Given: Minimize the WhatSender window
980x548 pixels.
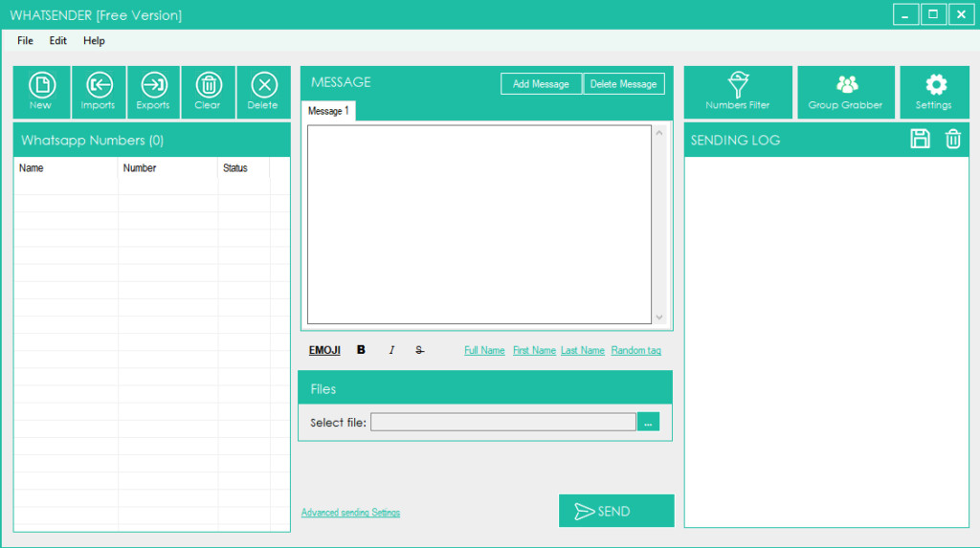Looking at the screenshot, I should 905,14.
